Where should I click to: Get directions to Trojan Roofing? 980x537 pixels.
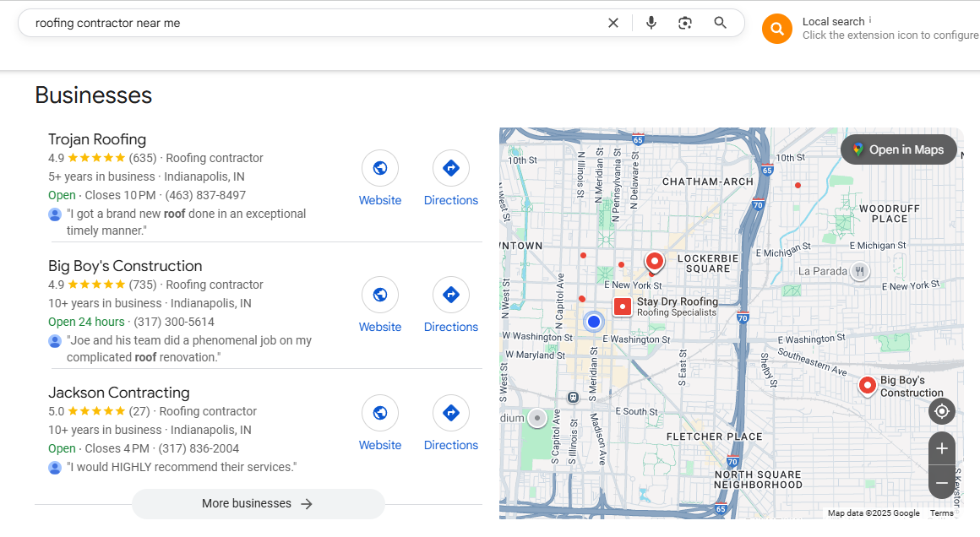pyautogui.click(x=450, y=168)
